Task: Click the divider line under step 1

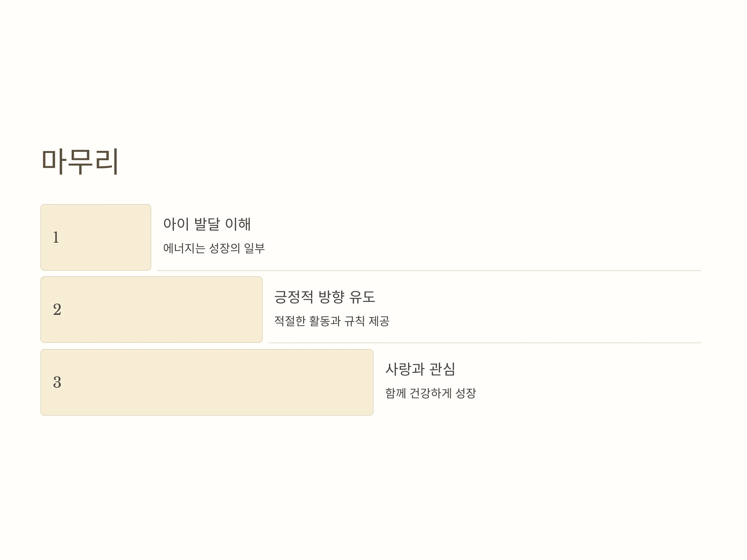Action: pos(429,271)
